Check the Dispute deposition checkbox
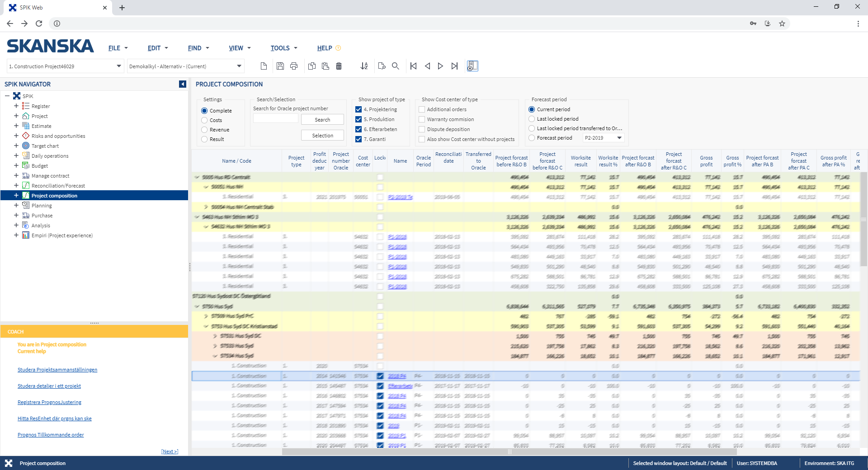Image resolution: width=868 pixels, height=470 pixels. coord(422,129)
